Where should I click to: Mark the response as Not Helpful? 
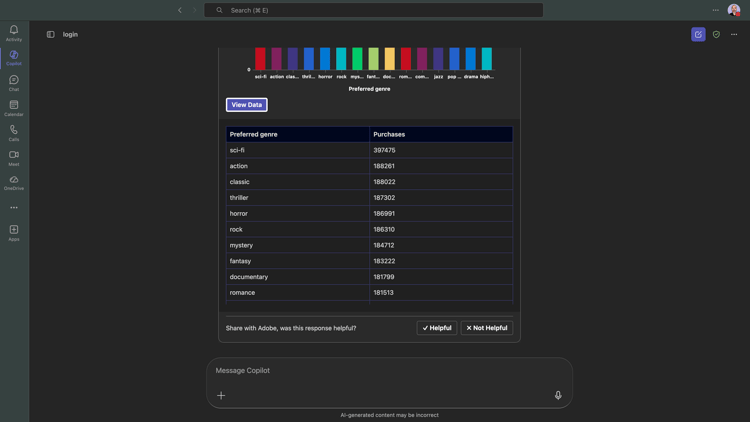[486, 328]
